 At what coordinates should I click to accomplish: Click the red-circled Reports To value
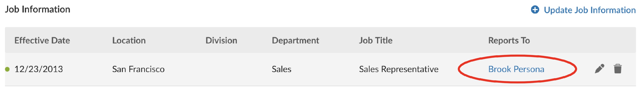pyautogui.click(x=516, y=69)
